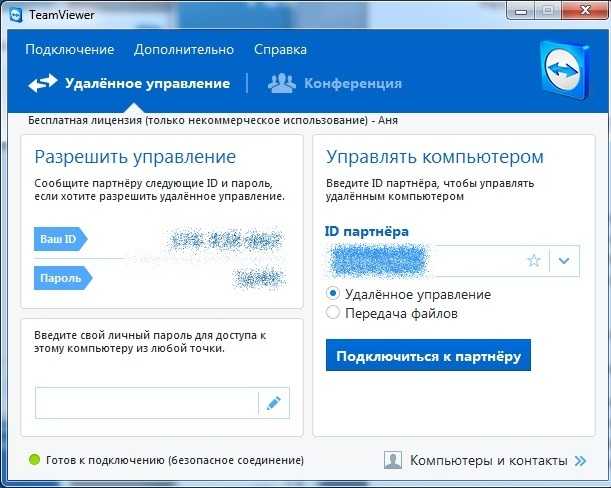The width and height of the screenshot is (611, 488).
Task: Open Компьютеры и контакты panel
Action: [x=488, y=461]
